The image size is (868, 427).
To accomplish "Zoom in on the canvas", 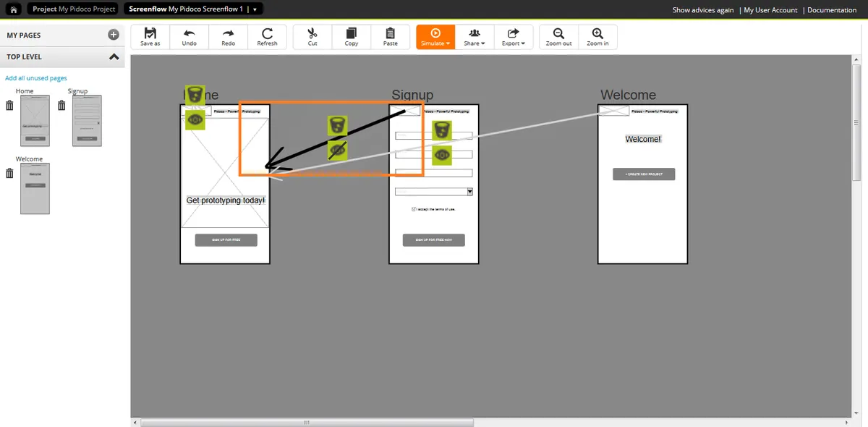I will coord(597,37).
